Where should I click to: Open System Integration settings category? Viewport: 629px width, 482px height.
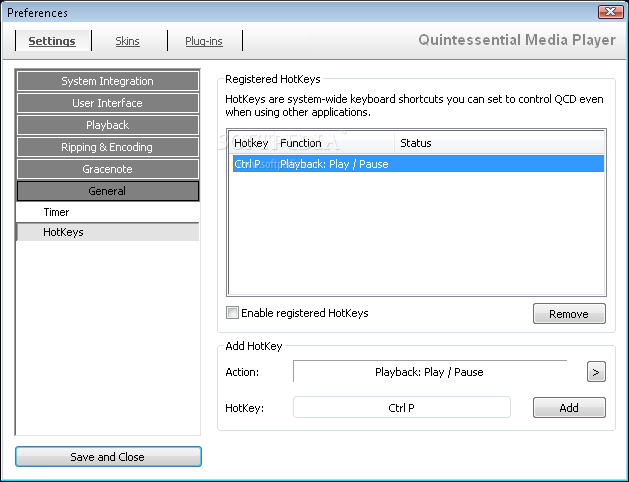click(x=108, y=81)
